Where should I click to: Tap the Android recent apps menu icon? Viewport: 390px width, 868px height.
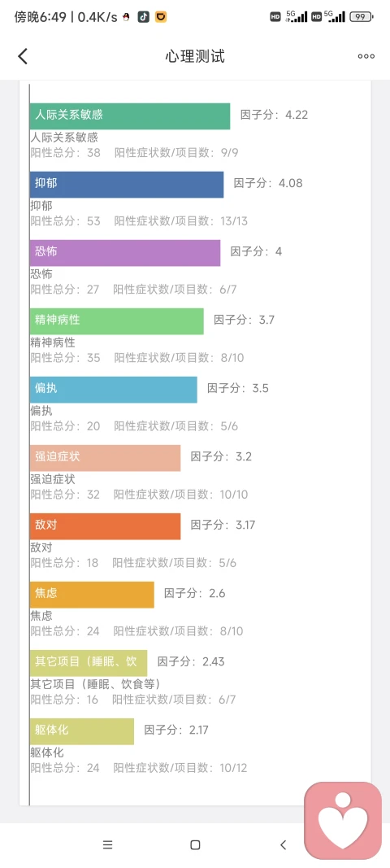108,844
